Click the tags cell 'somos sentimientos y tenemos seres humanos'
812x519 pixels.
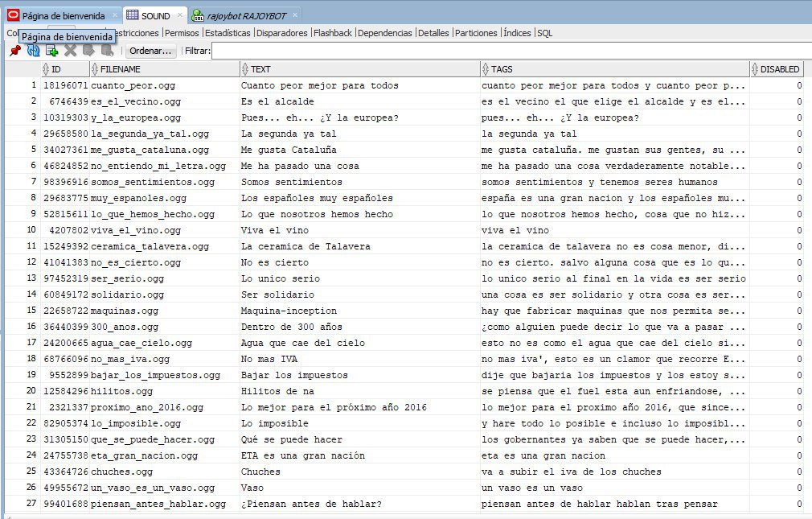click(615, 182)
